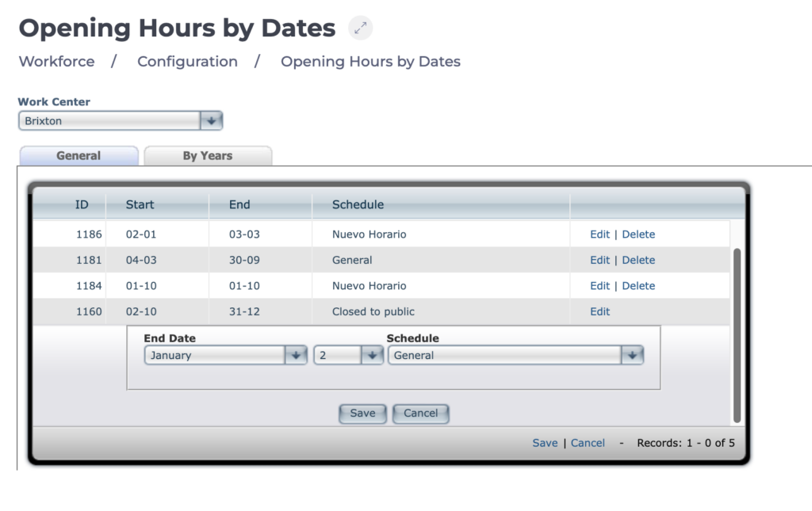Delete record 1181 General schedule
Screen dimensions: 812x511
tap(638, 260)
